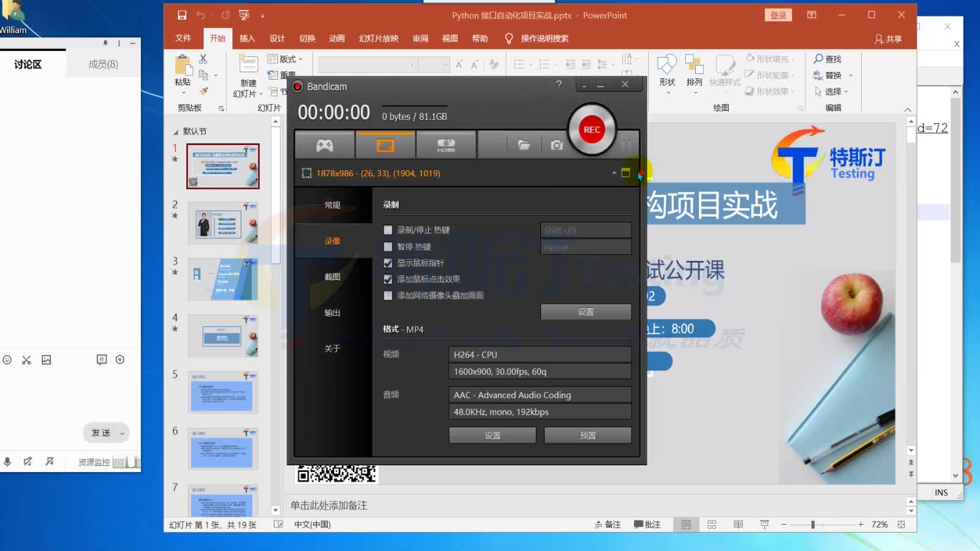Switch Bandicam to game recording mode
This screenshot has height=551, width=980.
coord(324,144)
